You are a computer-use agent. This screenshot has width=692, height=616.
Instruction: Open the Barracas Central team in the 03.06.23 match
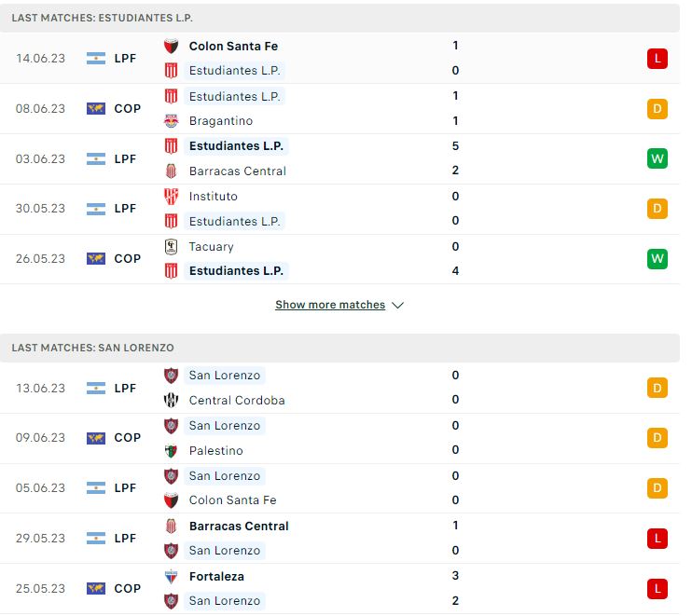click(x=238, y=171)
